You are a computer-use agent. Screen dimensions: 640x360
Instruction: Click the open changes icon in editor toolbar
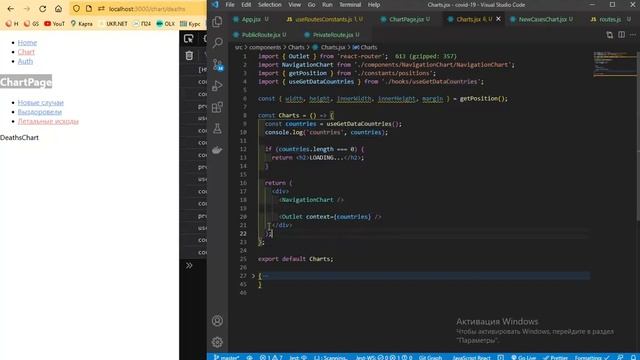click(x=609, y=35)
